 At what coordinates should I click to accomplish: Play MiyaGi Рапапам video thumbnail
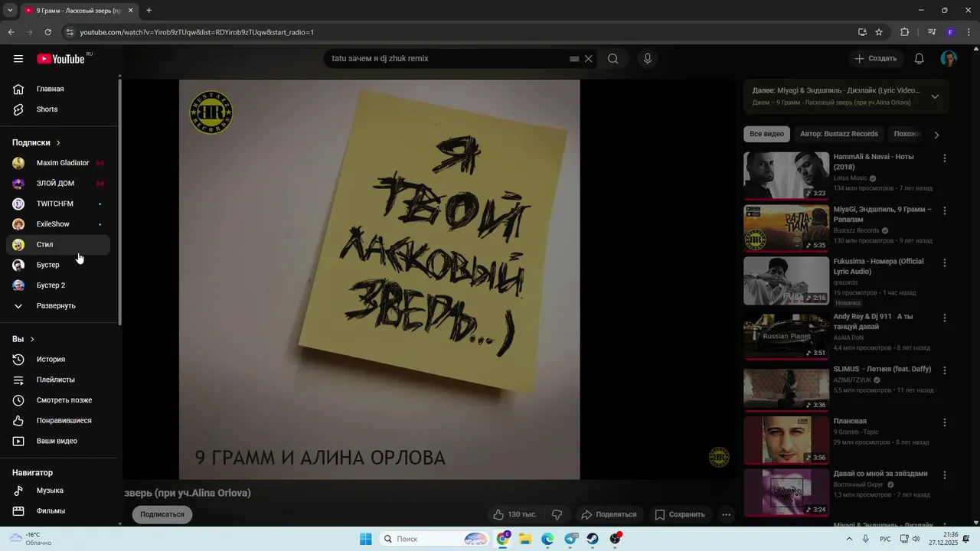pyautogui.click(x=786, y=228)
